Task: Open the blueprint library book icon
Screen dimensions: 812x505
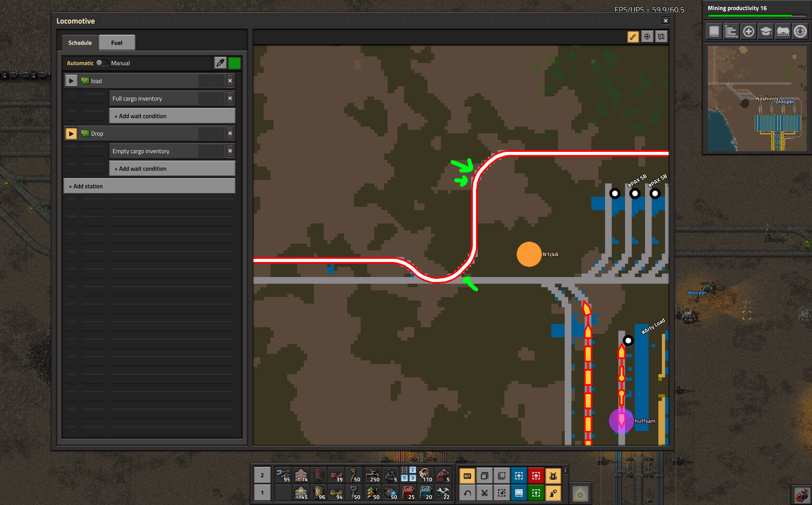Action: (x=714, y=32)
